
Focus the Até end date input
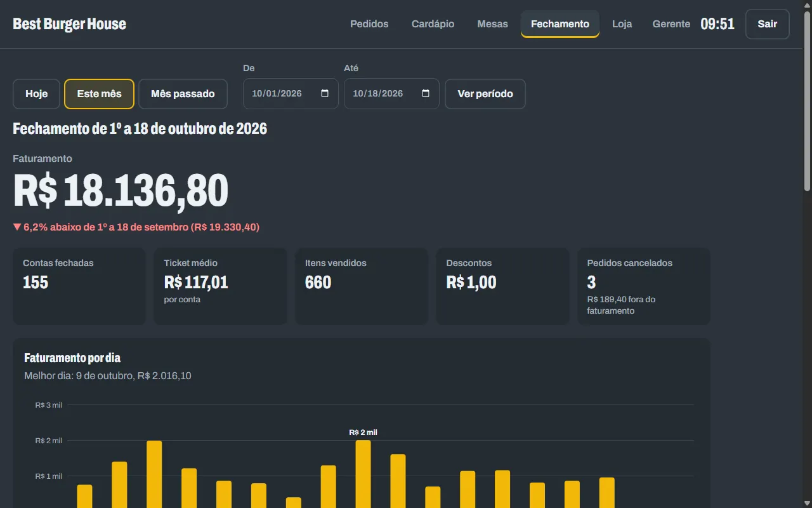click(391, 93)
